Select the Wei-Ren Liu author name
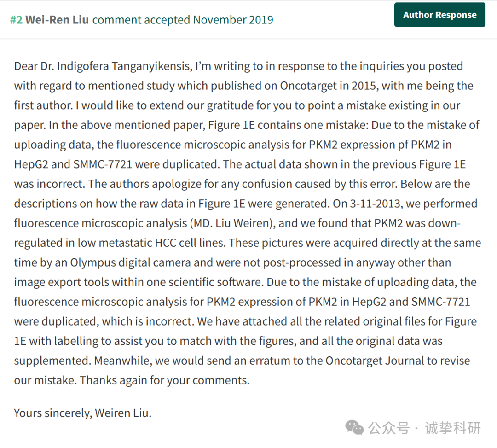The image size is (497, 448). (x=57, y=20)
